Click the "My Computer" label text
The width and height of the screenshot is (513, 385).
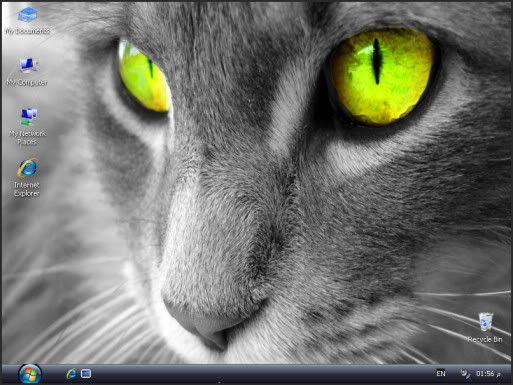point(27,82)
